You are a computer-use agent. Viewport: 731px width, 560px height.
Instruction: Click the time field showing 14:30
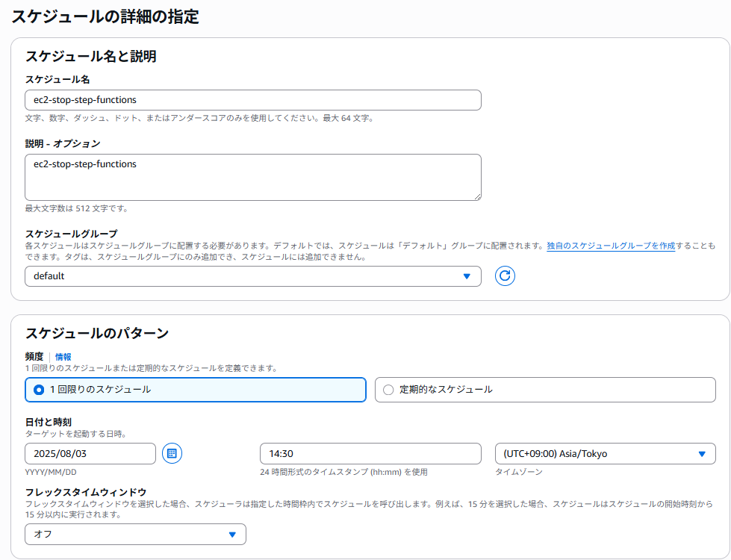pos(370,454)
